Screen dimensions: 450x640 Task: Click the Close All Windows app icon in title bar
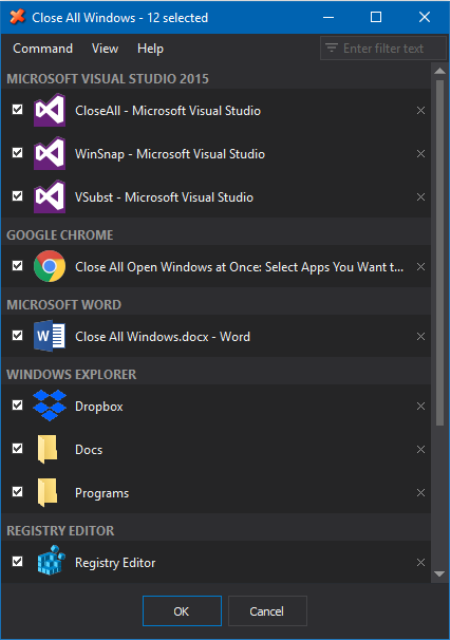[18, 17]
